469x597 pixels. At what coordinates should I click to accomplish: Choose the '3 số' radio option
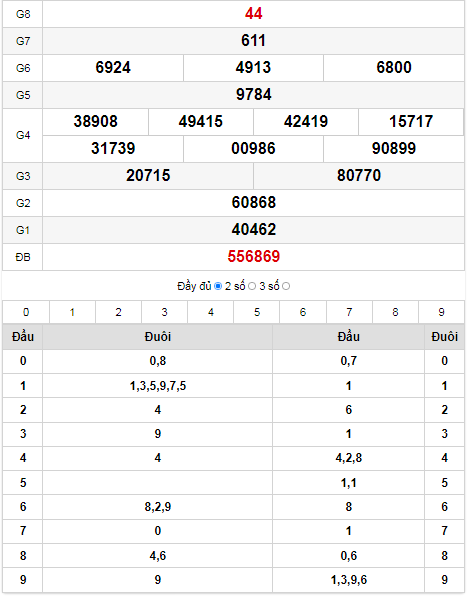click(286, 287)
